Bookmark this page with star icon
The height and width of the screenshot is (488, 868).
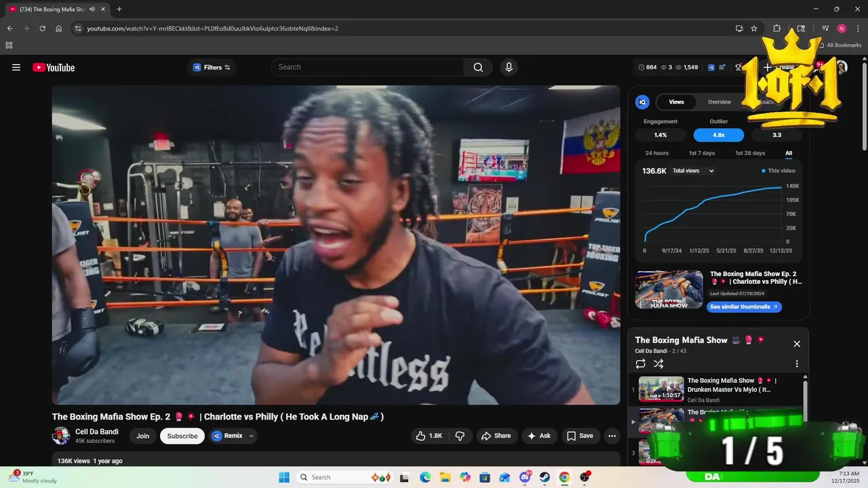[754, 28]
